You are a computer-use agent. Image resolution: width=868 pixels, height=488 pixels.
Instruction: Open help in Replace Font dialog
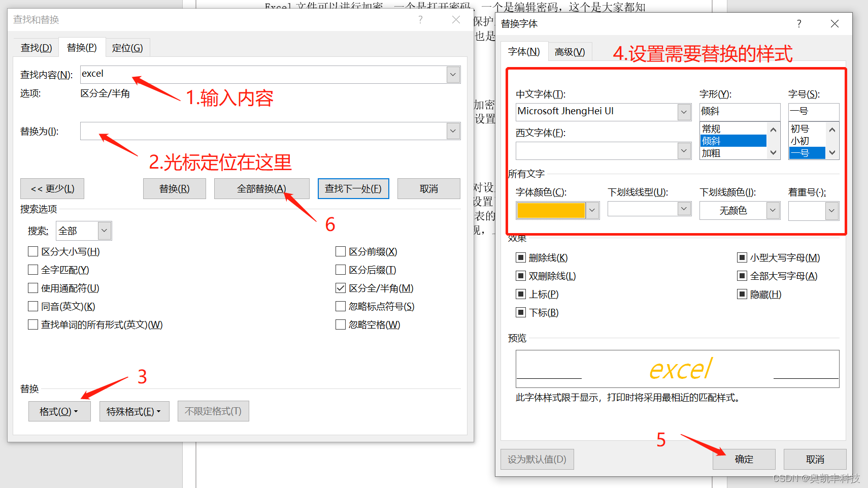tap(799, 24)
